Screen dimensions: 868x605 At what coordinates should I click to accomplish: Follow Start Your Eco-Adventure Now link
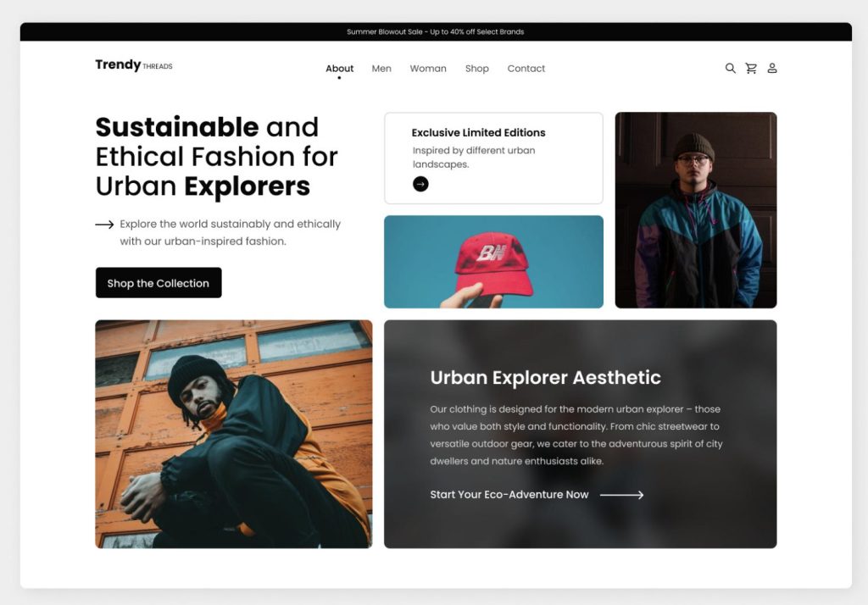click(x=509, y=495)
